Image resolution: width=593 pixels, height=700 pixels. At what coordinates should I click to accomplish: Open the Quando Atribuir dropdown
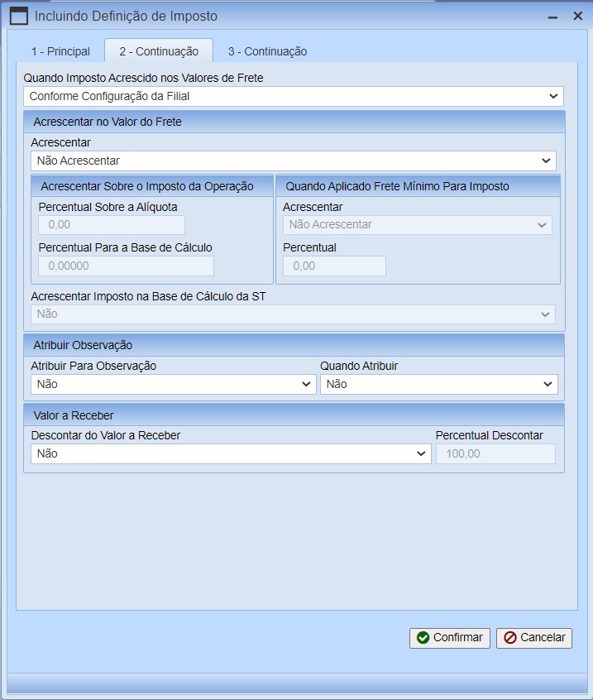pyautogui.click(x=438, y=384)
